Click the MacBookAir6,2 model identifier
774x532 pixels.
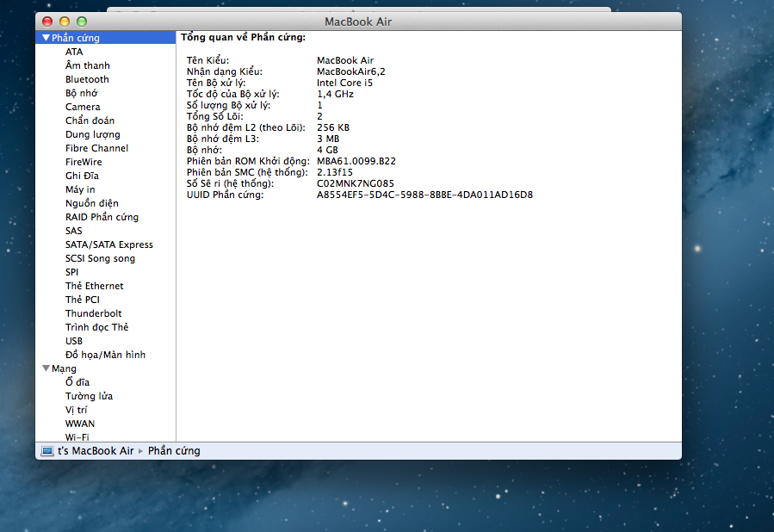tap(351, 71)
